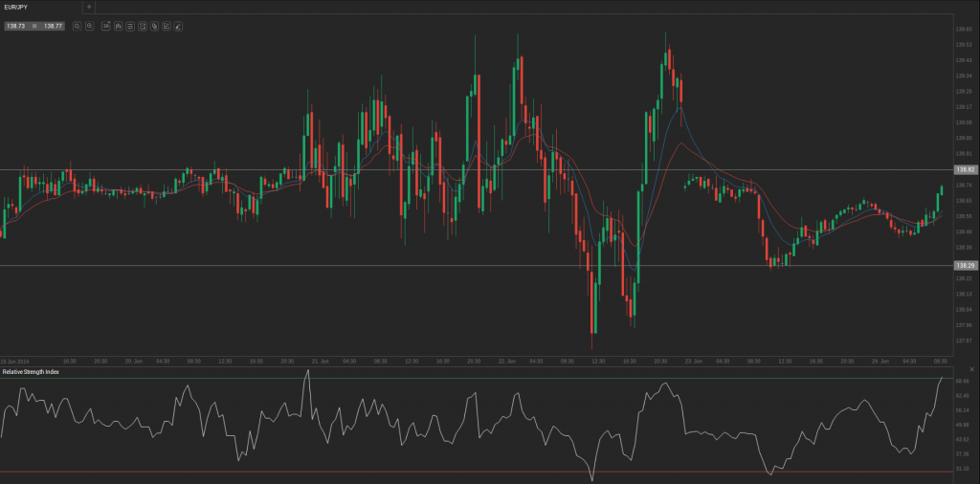The height and width of the screenshot is (484, 980).
Task: Click the 138.73 sell price button
Action: pyautogui.click(x=15, y=26)
